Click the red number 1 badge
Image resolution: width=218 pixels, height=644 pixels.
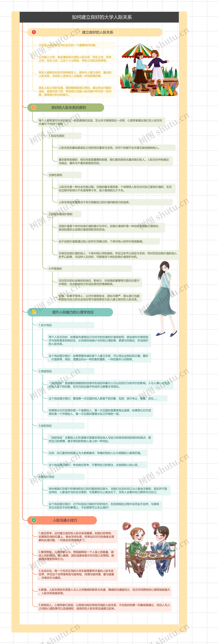pyautogui.click(x=34, y=32)
